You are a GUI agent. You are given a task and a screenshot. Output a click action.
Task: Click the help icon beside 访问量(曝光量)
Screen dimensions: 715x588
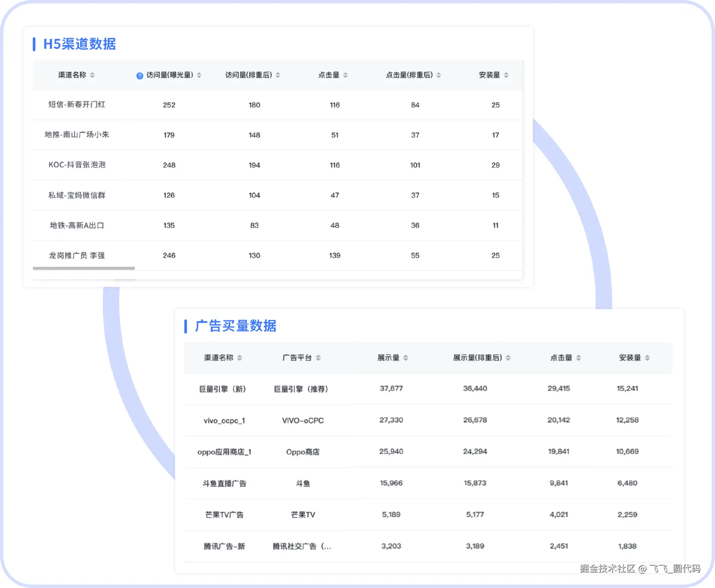140,76
